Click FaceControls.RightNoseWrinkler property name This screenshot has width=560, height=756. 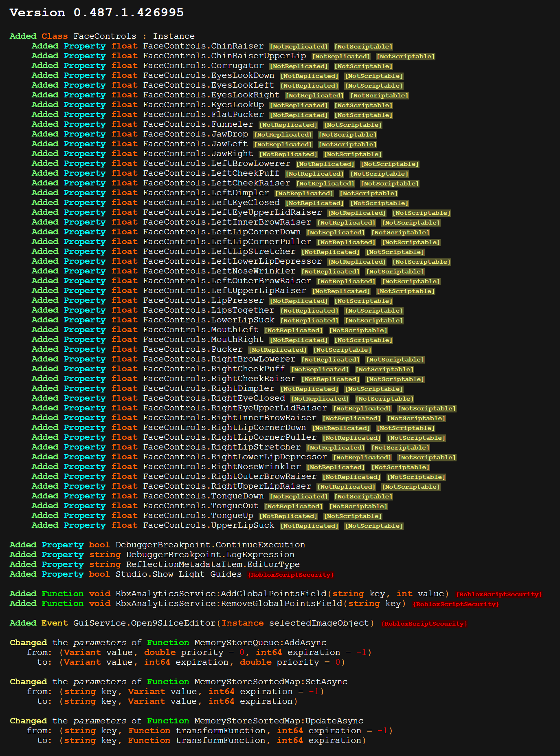click(222, 467)
